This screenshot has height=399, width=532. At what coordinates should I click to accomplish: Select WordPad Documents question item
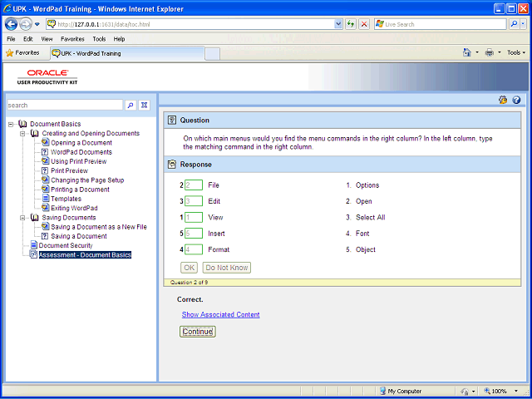click(x=81, y=152)
